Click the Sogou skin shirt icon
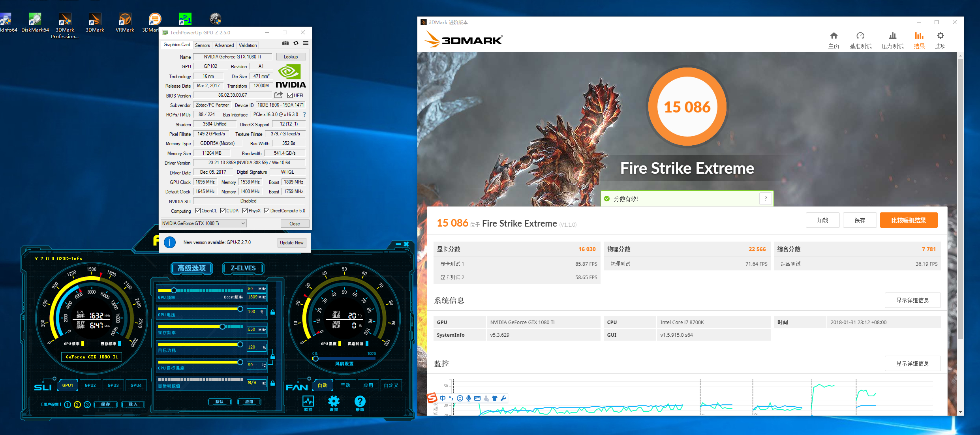980x435 pixels. point(494,398)
